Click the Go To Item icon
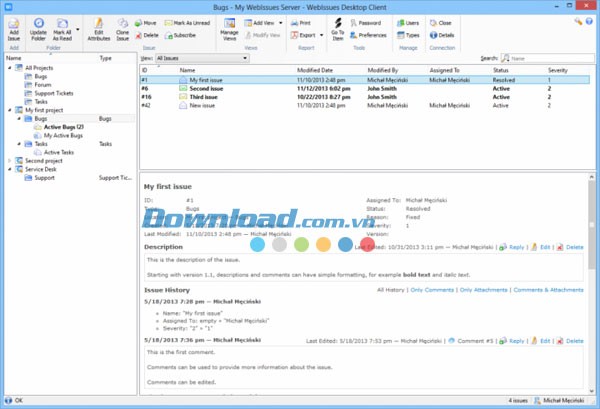This screenshot has height=409, width=600. pos(337,25)
